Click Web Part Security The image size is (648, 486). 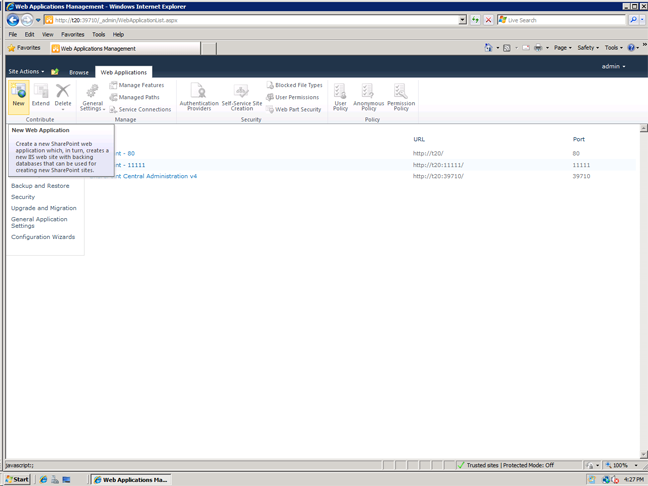(x=294, y=109)
